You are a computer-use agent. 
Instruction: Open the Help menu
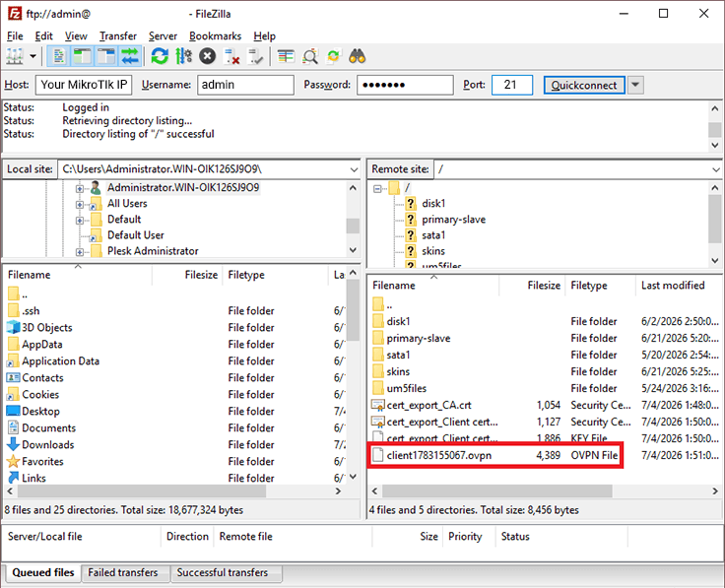[264, 36]
